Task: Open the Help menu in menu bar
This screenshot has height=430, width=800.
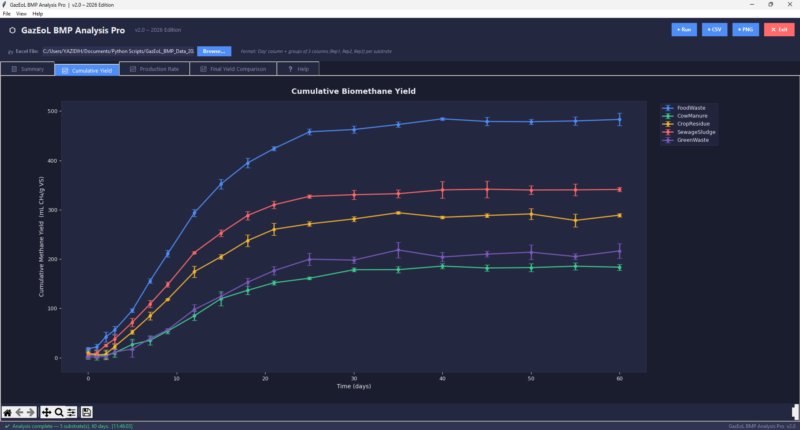Action: [x=38, y=14]
